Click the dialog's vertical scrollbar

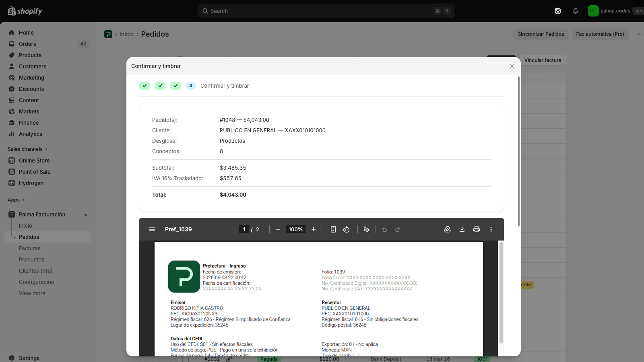518,152
